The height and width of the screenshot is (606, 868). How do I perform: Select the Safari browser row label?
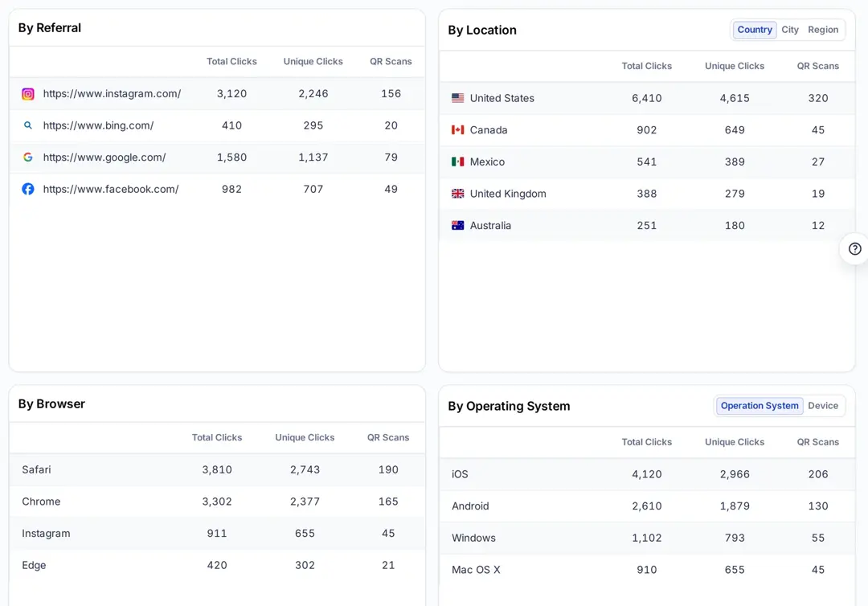coord(36,470)
